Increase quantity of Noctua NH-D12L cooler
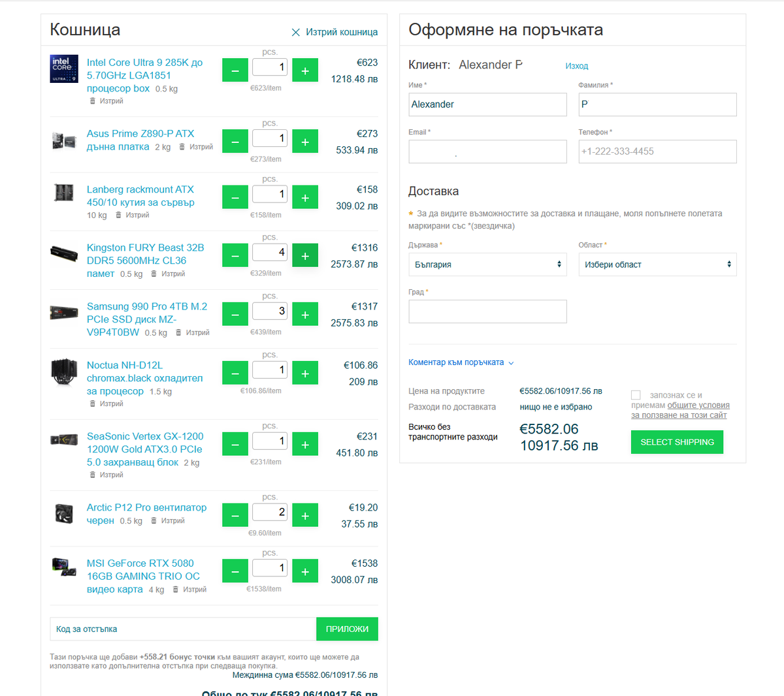 click(x=305, y=373)
